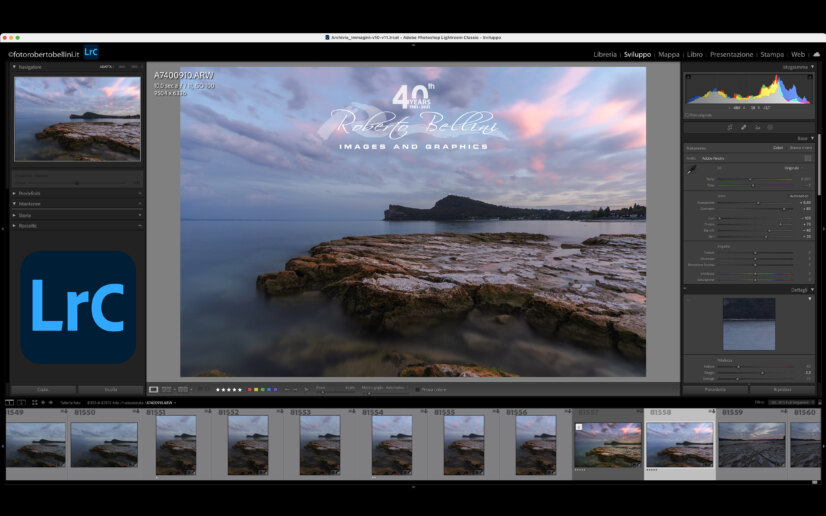Adjust the Contrasto slider

784,209
